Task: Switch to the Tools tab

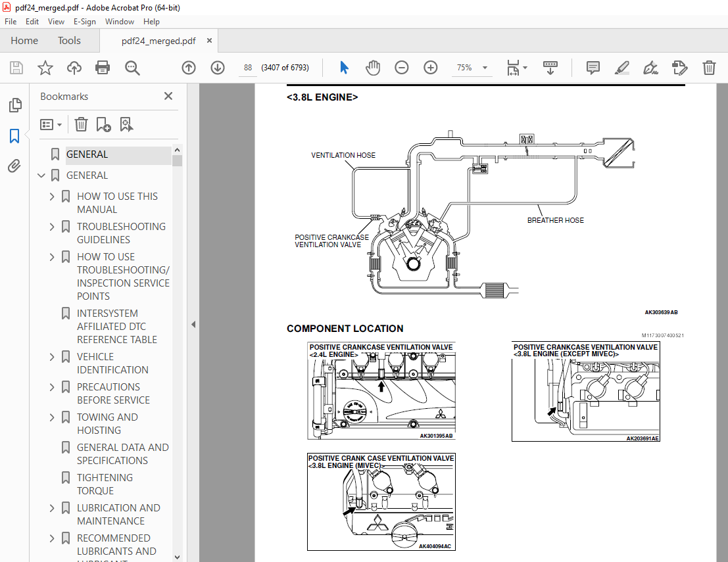Action: coord(69,41)
